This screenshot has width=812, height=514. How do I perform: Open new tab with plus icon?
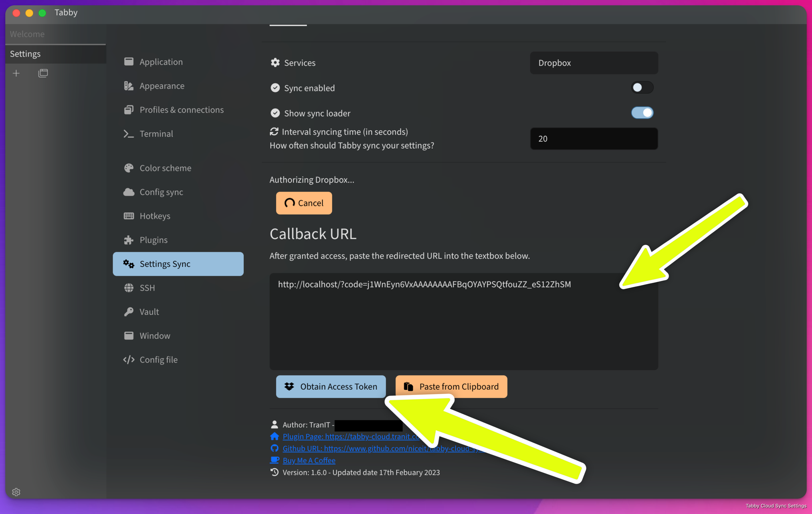click(16, 73)
